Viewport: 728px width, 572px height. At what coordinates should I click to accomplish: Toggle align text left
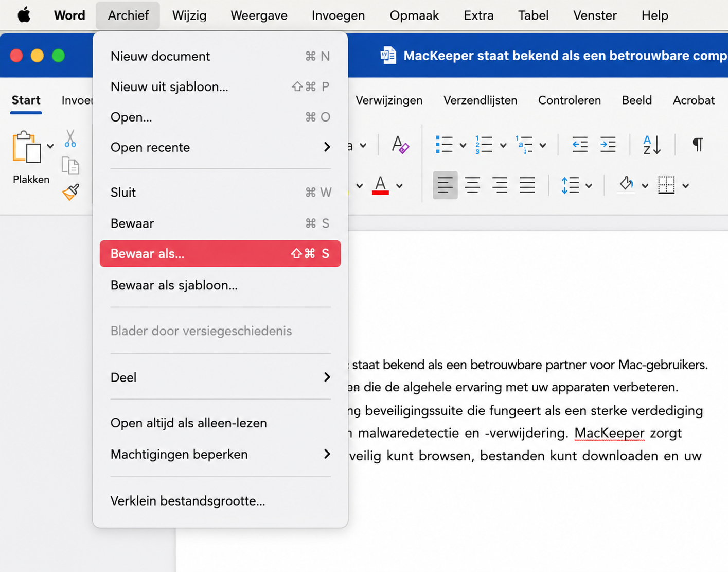(x=445, y=185)
